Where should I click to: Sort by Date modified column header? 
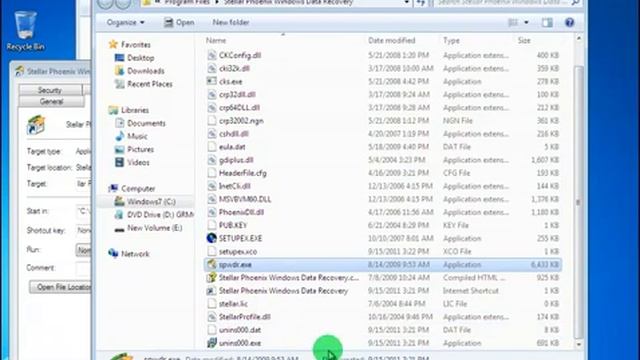click(391, 40)
